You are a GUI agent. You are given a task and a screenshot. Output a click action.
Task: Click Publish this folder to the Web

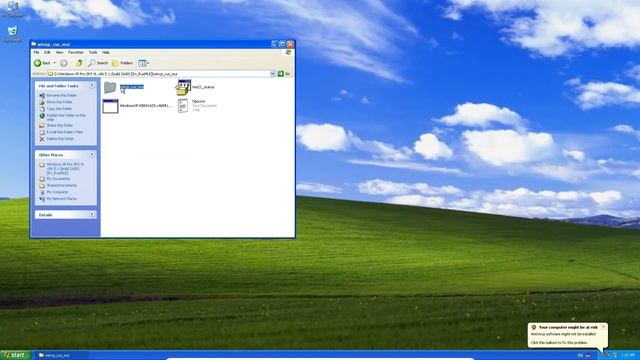[66, 117]
